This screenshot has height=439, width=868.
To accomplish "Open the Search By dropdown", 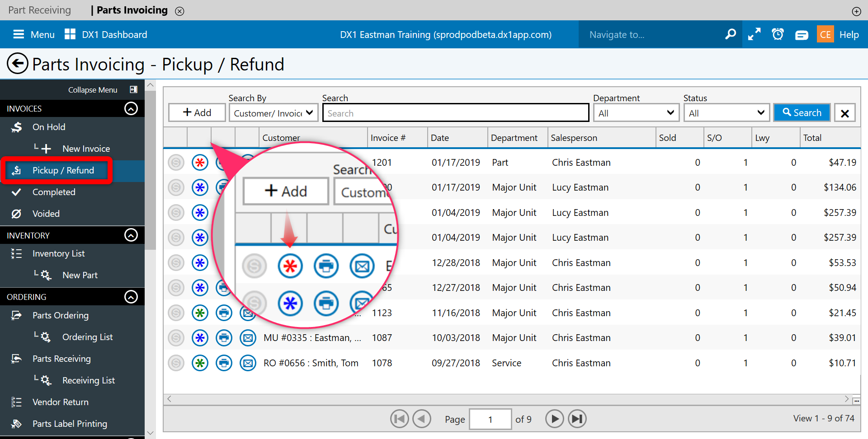I will click(274, 113).
